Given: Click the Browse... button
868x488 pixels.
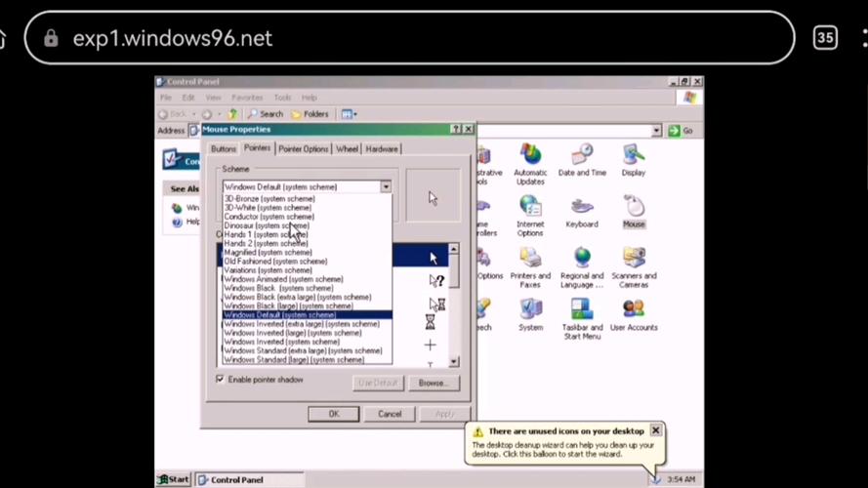Looking at the screenshot, I should coord(434,383).
